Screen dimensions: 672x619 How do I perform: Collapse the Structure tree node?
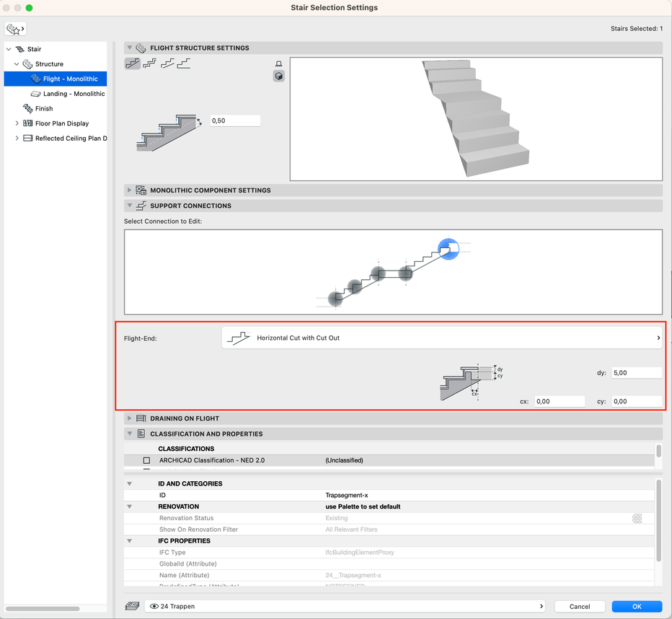pyautogui.click(x=17, y=64)
